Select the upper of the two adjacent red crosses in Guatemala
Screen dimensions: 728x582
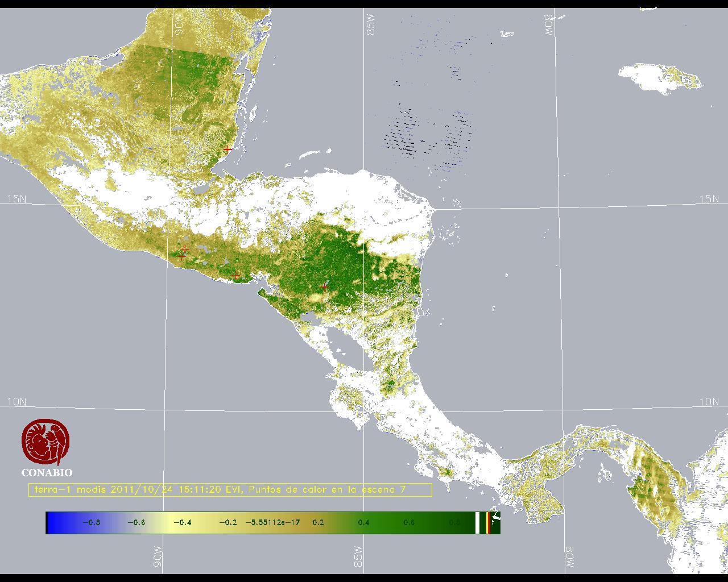185,249
